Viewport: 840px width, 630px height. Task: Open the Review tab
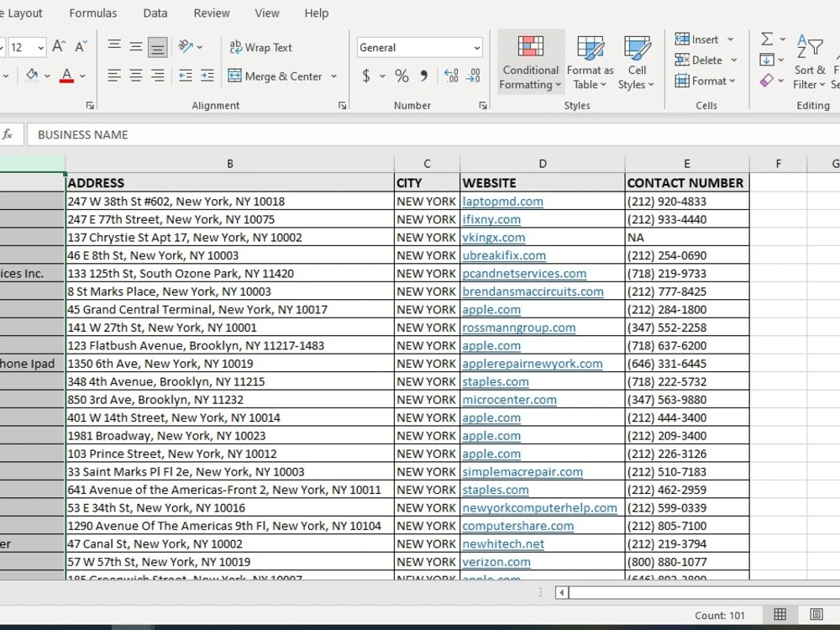tap(212, 13)
